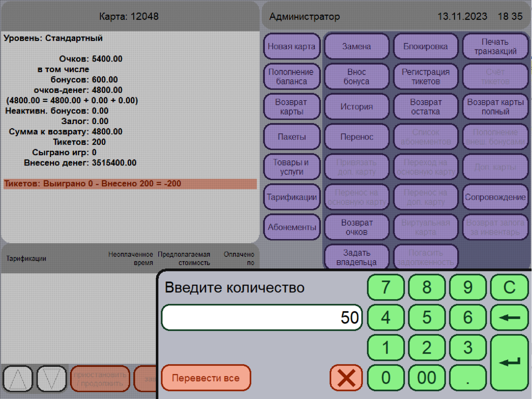Tap digit 2 on the numeric keypad
The height and width of the screenshot is (399, 532).
[x=427, y=347]
